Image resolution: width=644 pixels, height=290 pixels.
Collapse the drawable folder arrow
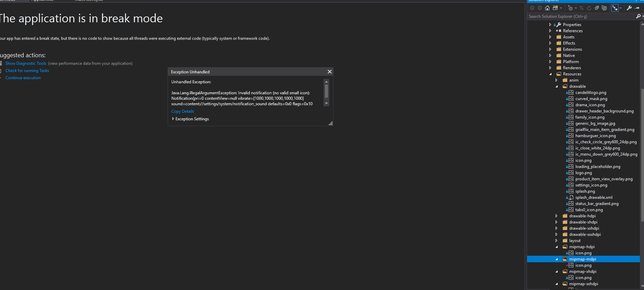[557, 86]
